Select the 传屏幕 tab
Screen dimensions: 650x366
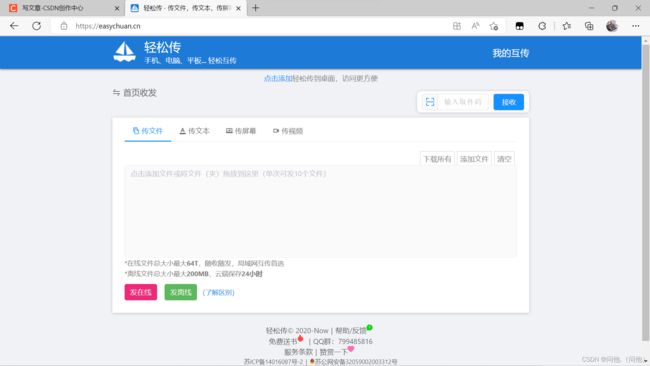tap(241, 131)
